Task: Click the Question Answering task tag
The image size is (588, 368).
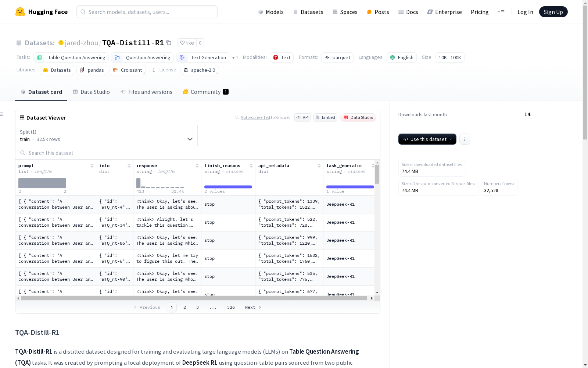Action: pos(142,57)
